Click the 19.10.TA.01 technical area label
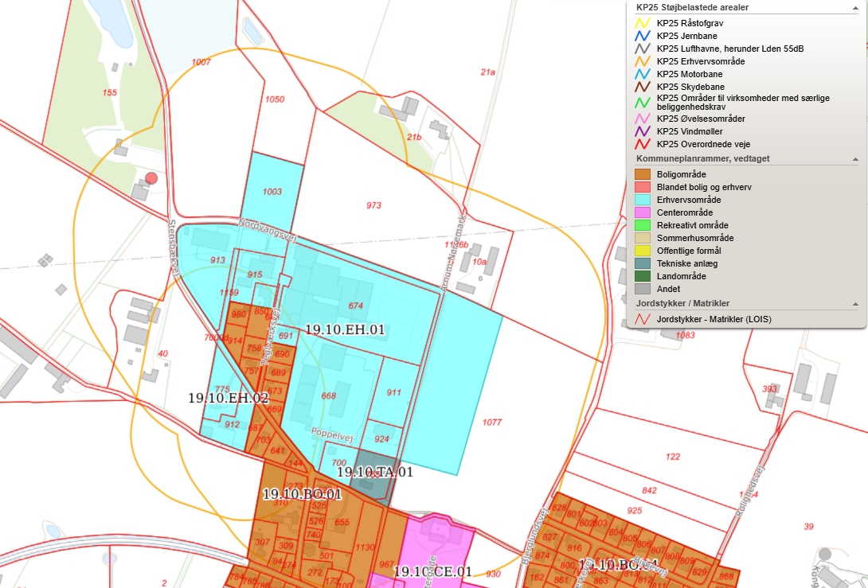Image resolution: width=868 pixels, height=588 pixels. [374, 472]
